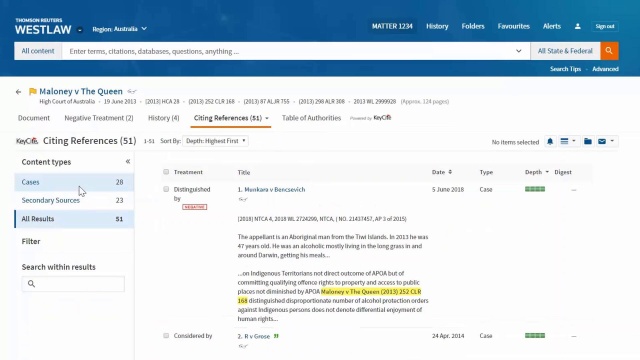Open the Negative Treatment (2) tab
The image size is (640, 360).
tap(99, 118)
